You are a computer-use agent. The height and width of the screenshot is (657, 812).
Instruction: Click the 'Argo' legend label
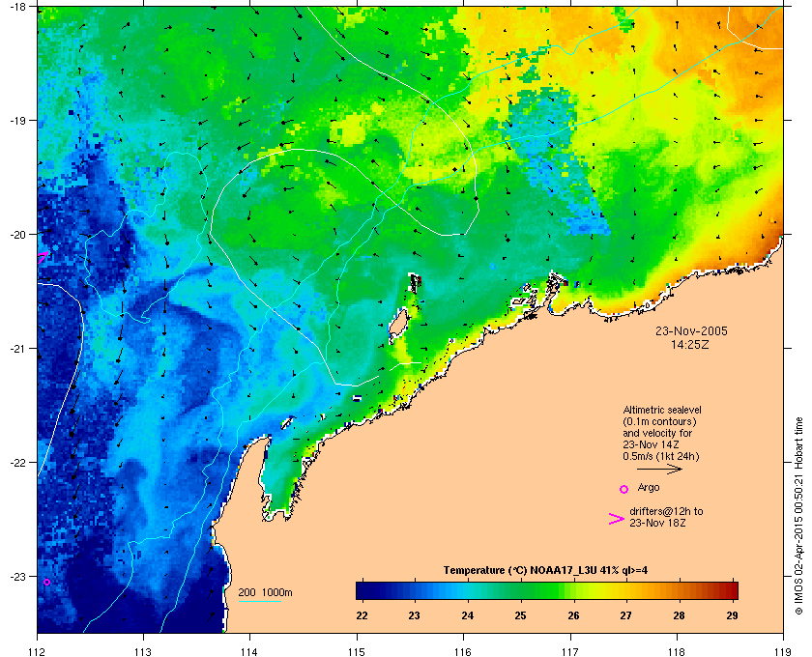pyautogui.click(x=649, y=487)
